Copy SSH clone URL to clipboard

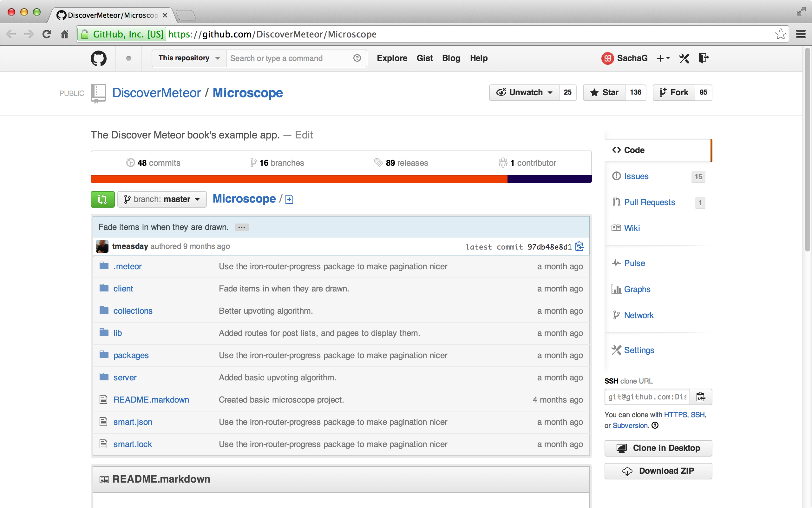click(x=701, y=397)
